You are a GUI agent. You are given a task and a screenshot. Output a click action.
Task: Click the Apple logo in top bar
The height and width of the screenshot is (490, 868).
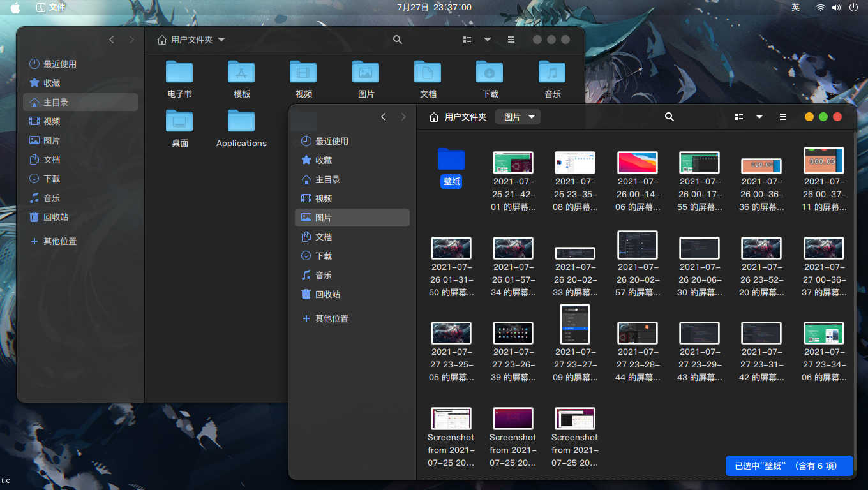pos(15,7)
